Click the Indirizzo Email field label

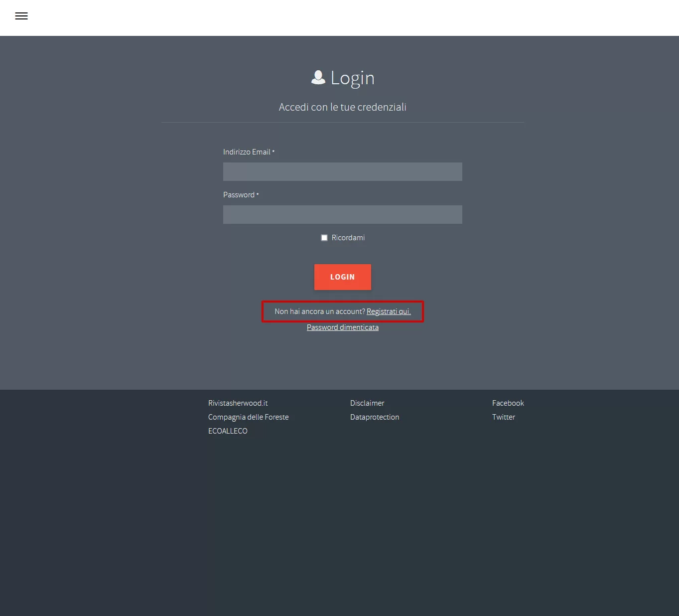tap(246, 152)
